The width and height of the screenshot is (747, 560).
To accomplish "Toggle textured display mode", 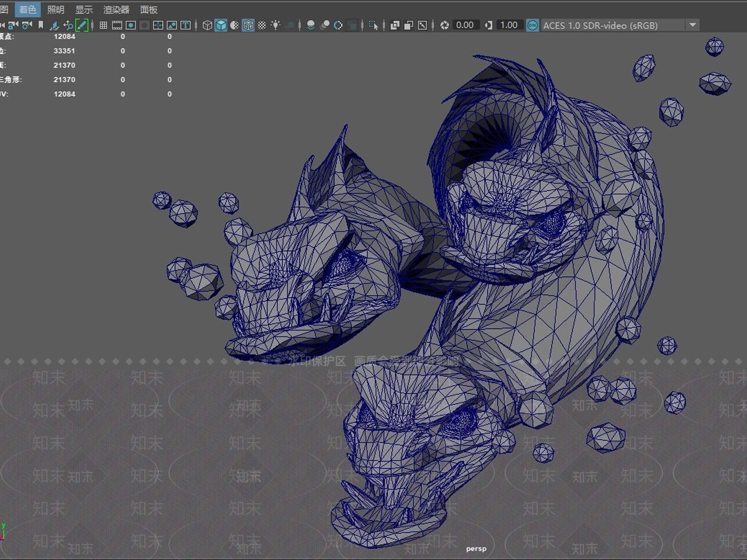I will (x=262, y=25).
